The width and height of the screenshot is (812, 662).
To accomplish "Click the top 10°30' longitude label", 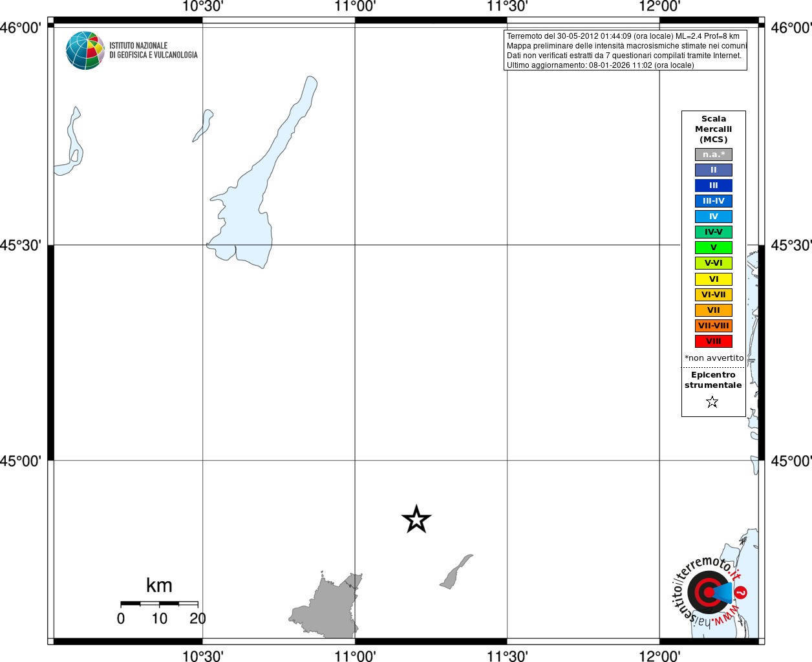I will coord(202,6).
